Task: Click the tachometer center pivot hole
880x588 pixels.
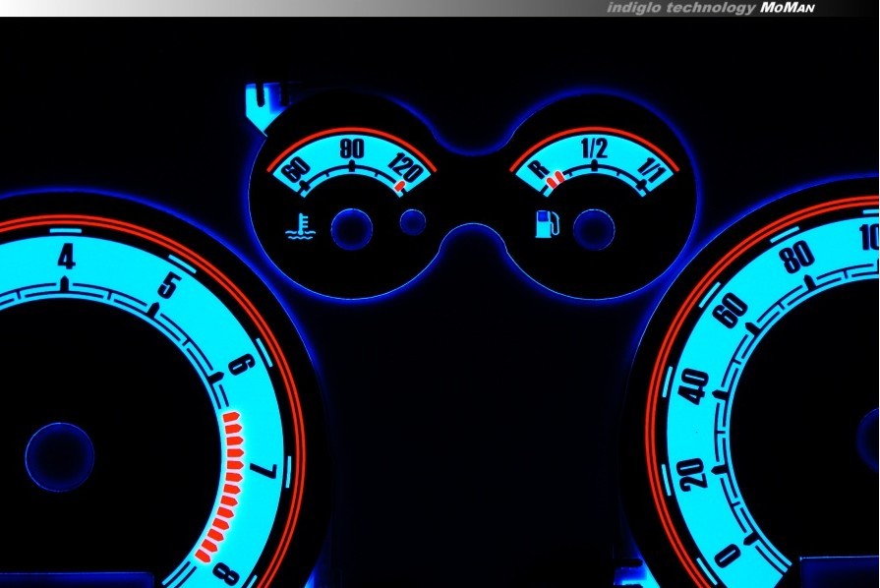Action: pos(60,457)
